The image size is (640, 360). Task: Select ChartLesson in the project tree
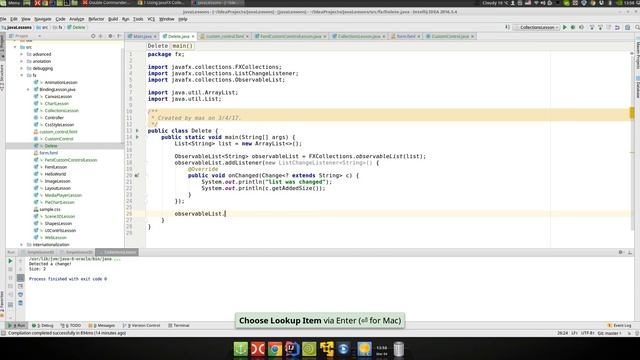point(57,104)
